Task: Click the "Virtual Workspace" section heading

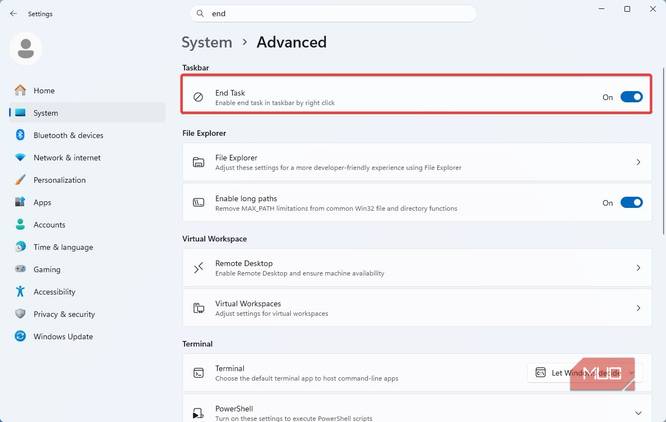Action: point(214,239)
